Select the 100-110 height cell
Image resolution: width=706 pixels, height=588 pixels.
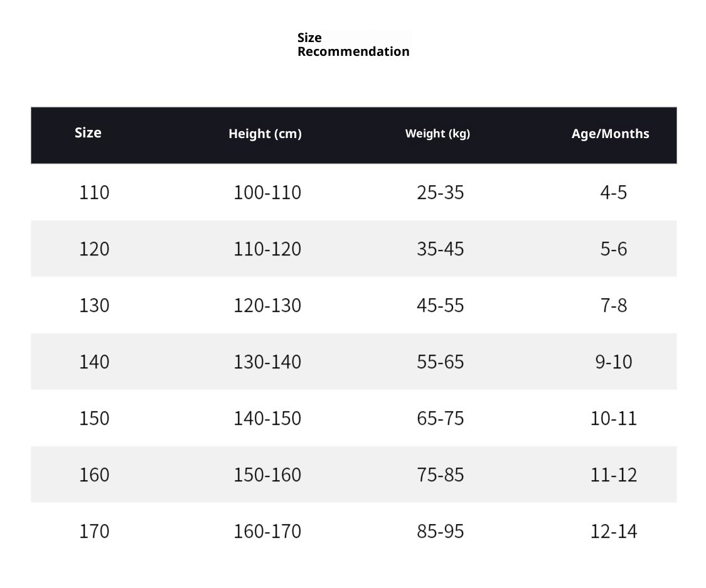[x=267, y=192]
